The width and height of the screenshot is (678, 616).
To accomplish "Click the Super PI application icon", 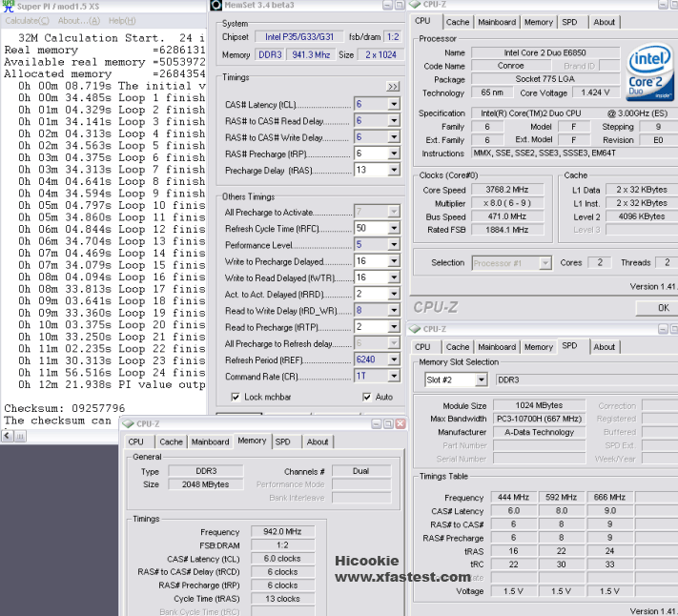I will pyautogui.click(x=8, y=6).
